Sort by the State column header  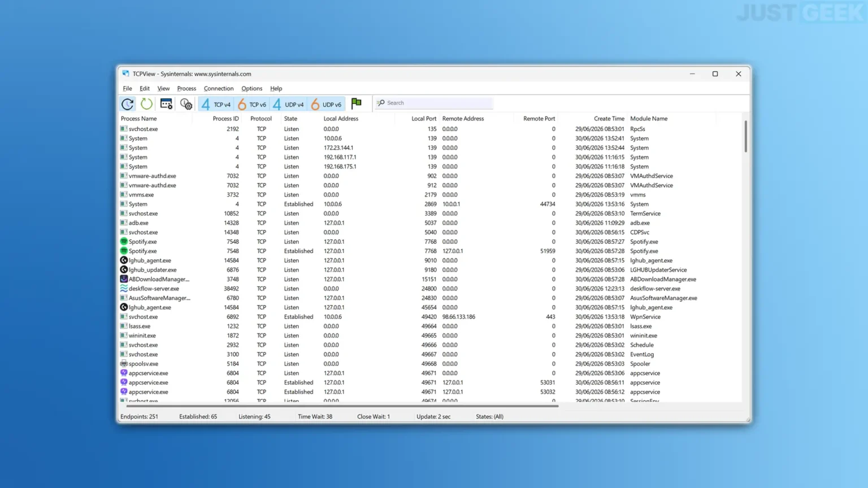pyautogui.click(x=290, y=119)
